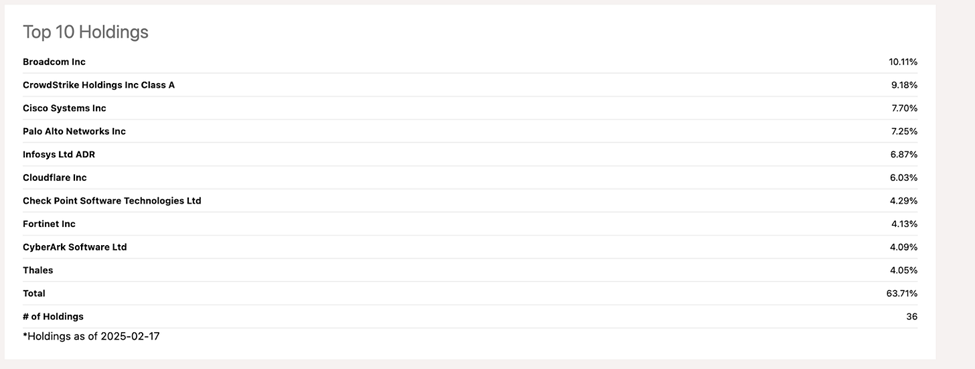Click the 36 holdings count value
This screenshot has width=975, height=369.
(912, 317)
